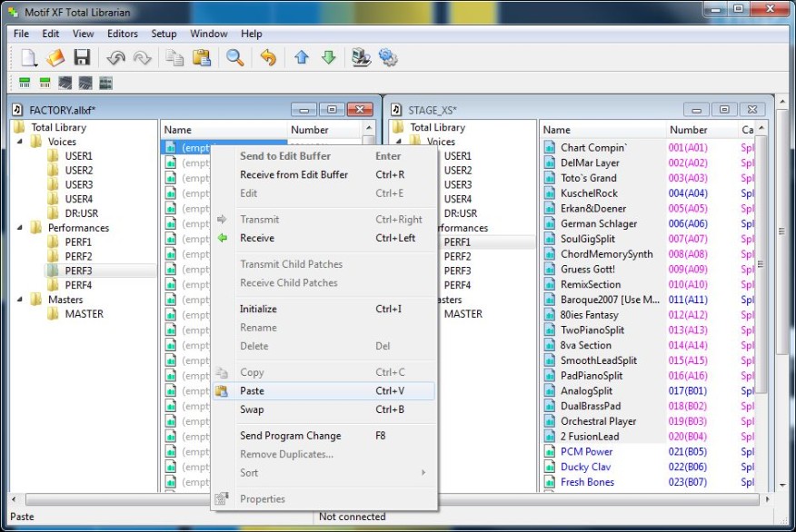This screenshot has height=532, width=796.
Task: Collapse the Voices node in FACTORY tree
Action: [x=20, y=142]
